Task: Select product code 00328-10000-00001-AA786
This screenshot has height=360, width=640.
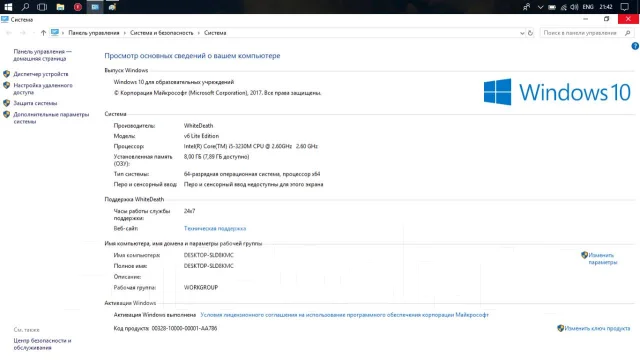Action: click(x=184, y=328)
